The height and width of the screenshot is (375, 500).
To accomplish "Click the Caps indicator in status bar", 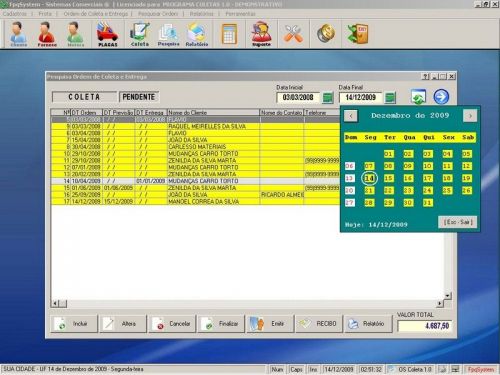I will (x=296, y=369).
